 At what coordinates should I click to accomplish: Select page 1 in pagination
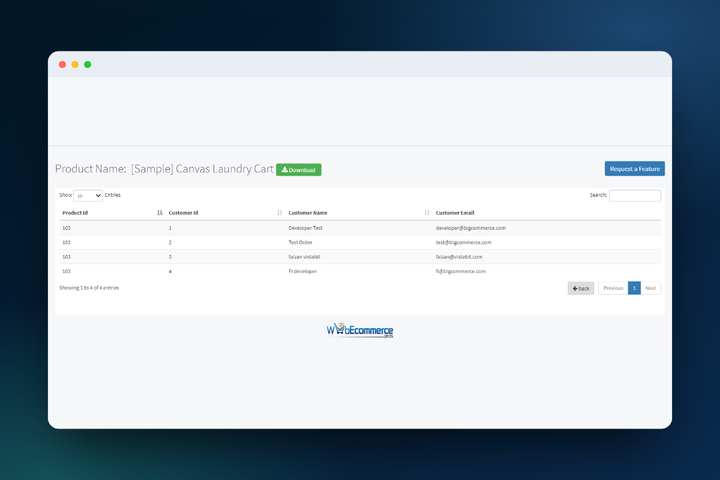coord(634,288)
